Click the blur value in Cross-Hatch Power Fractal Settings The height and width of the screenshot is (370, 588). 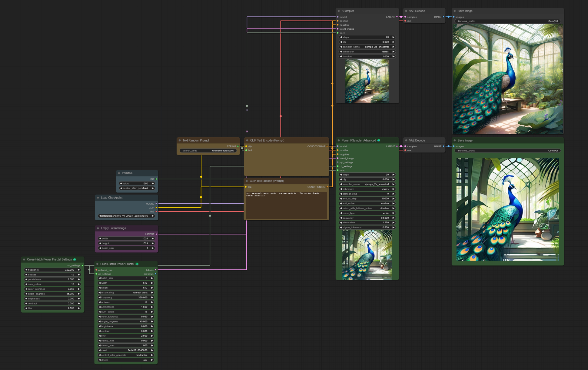point(71,308)
